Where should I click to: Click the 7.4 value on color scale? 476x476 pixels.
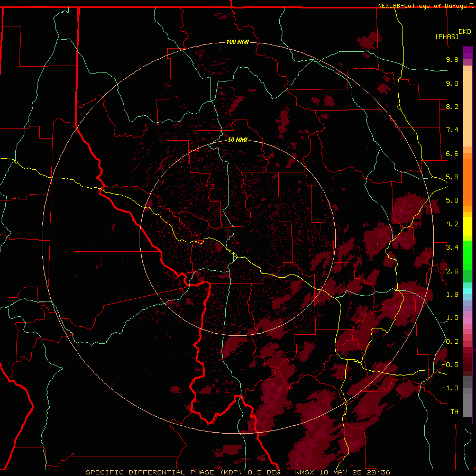[452, 130]
